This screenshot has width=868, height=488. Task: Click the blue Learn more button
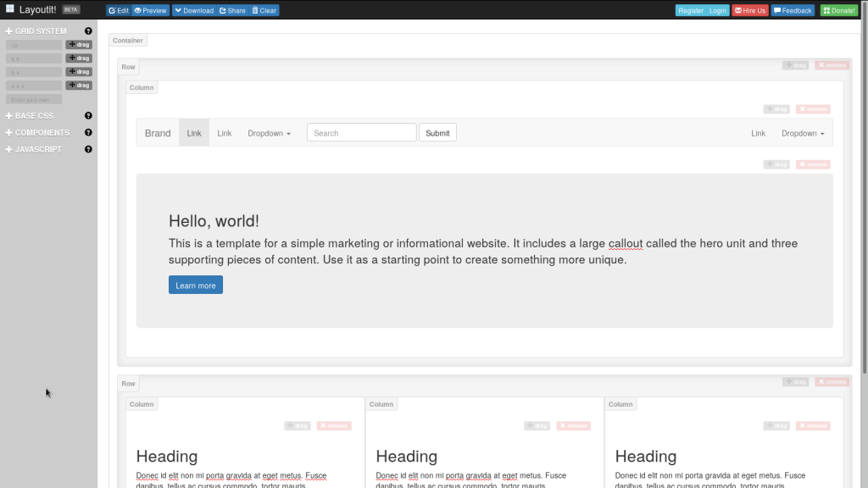pos(196,286)
